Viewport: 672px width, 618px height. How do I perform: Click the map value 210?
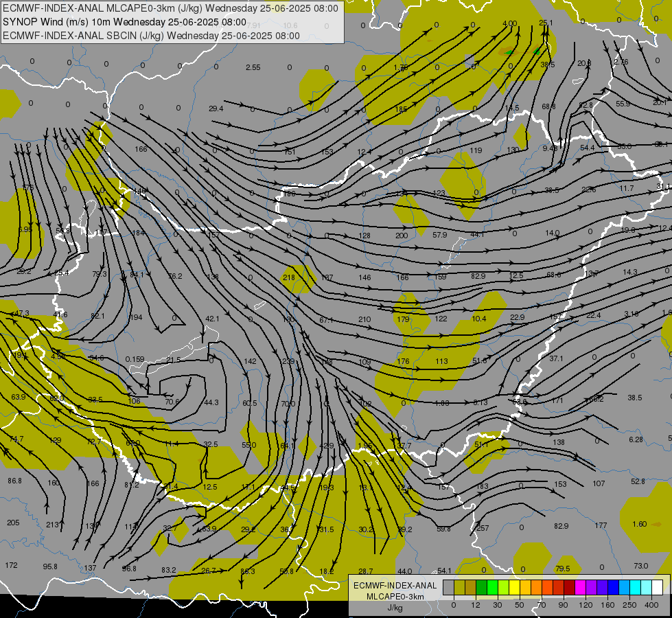click(364, 319)
